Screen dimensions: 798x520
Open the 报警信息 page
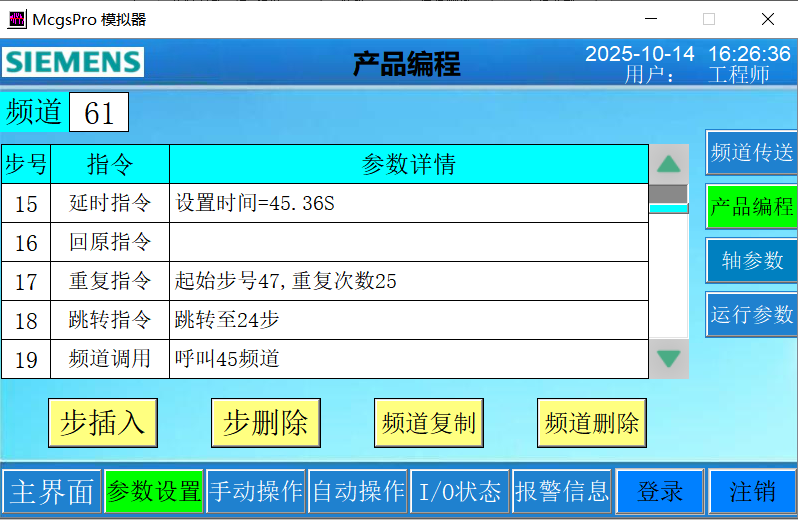(x=561, y=492)
